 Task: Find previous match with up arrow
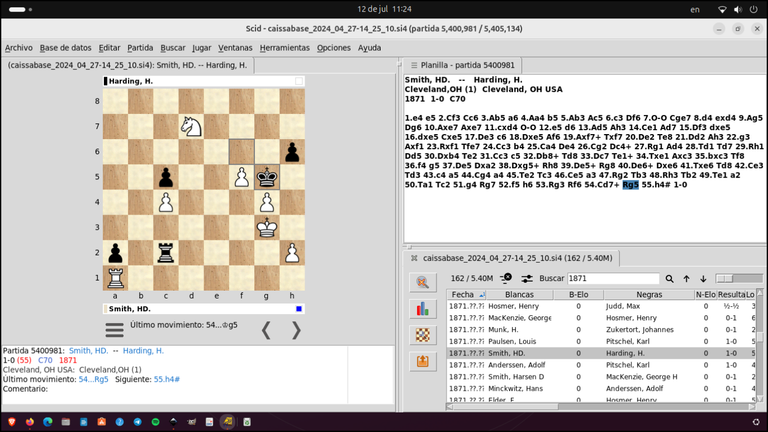686,279
